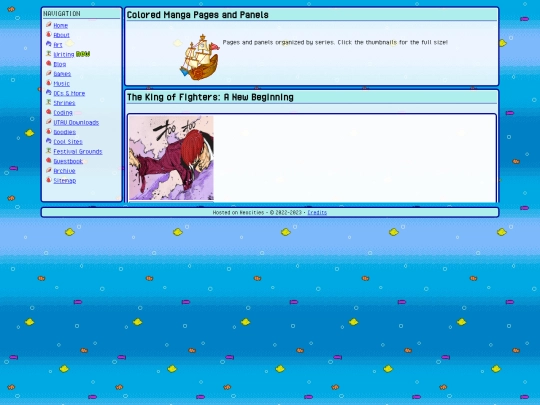This screenshot has width=540, height=405.
Task: Sign the Guestbook link
Action: tap(68, 161)
